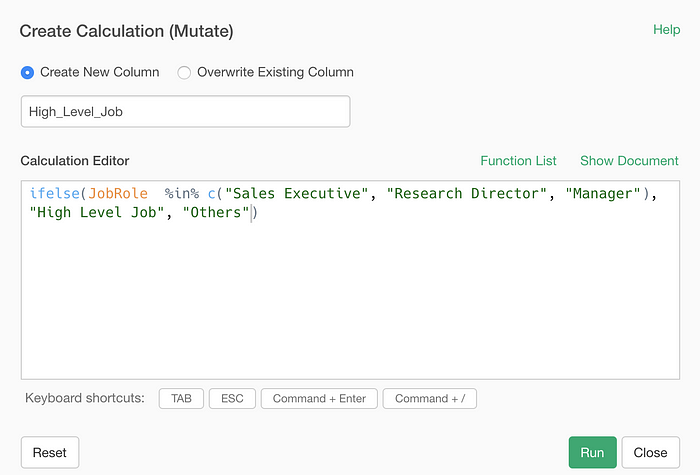Reset the calculation editor

50,452
